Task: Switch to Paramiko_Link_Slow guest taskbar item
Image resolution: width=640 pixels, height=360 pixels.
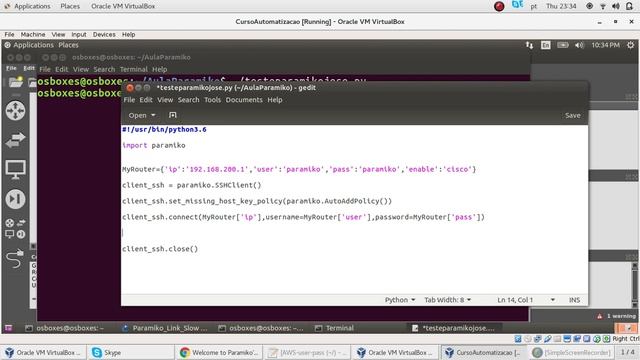Action: click(x=165, y=328)
